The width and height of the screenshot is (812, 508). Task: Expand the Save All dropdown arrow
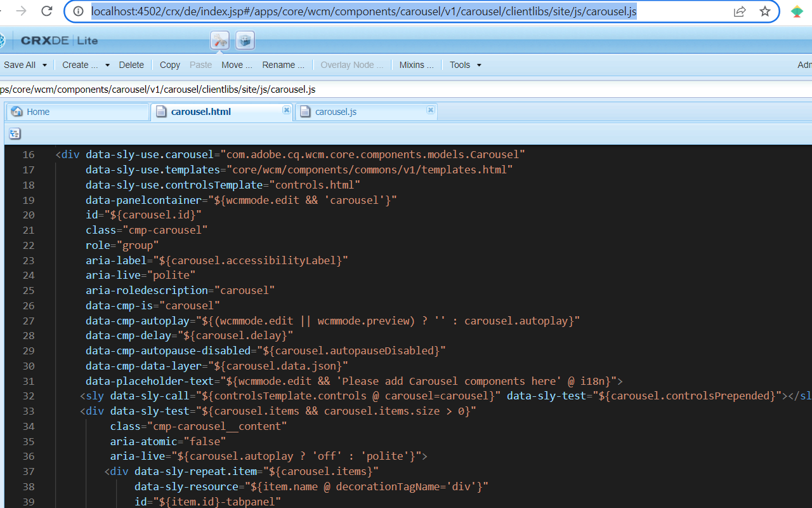pos(48,65)
